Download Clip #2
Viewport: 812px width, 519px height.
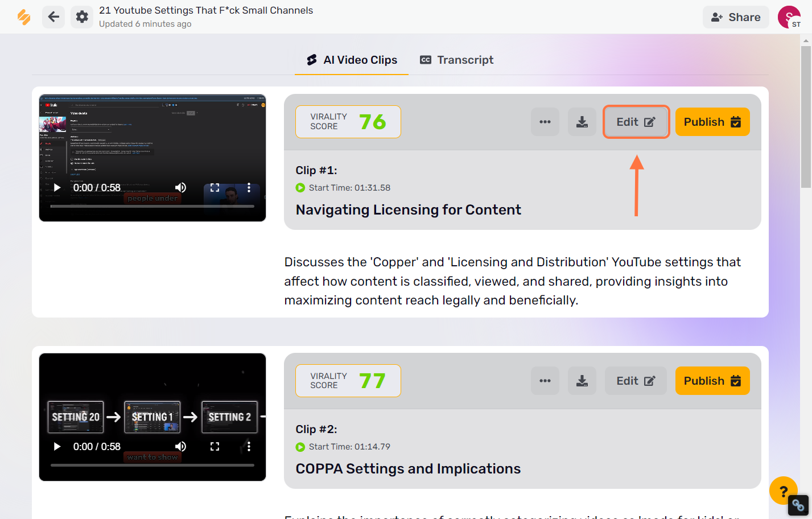582,381
